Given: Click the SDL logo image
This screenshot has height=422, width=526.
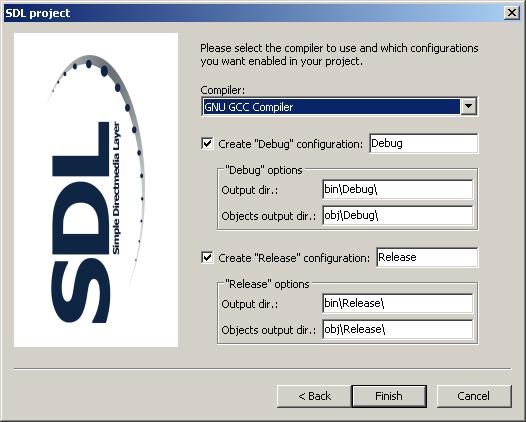Looking at the screenshot, I should [96, 190].
